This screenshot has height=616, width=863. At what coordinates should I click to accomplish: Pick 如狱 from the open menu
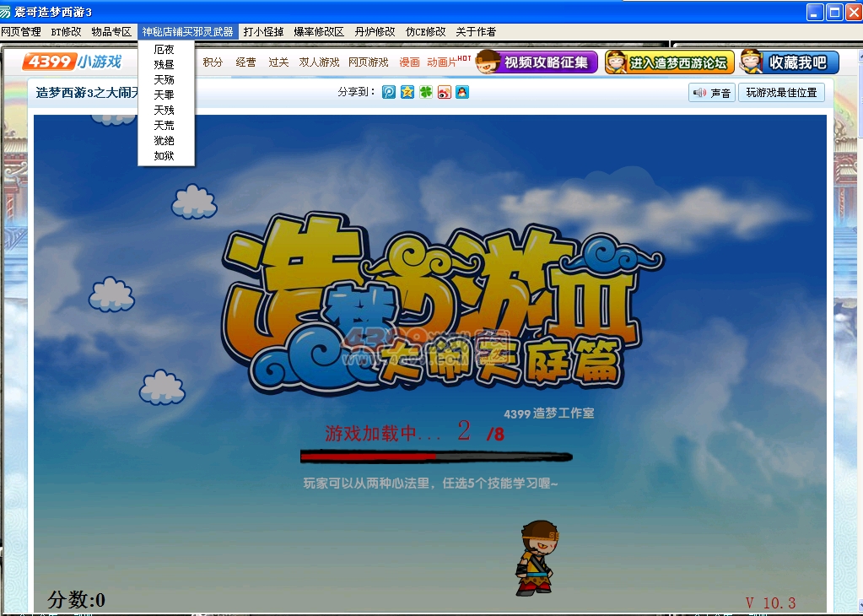165,156
